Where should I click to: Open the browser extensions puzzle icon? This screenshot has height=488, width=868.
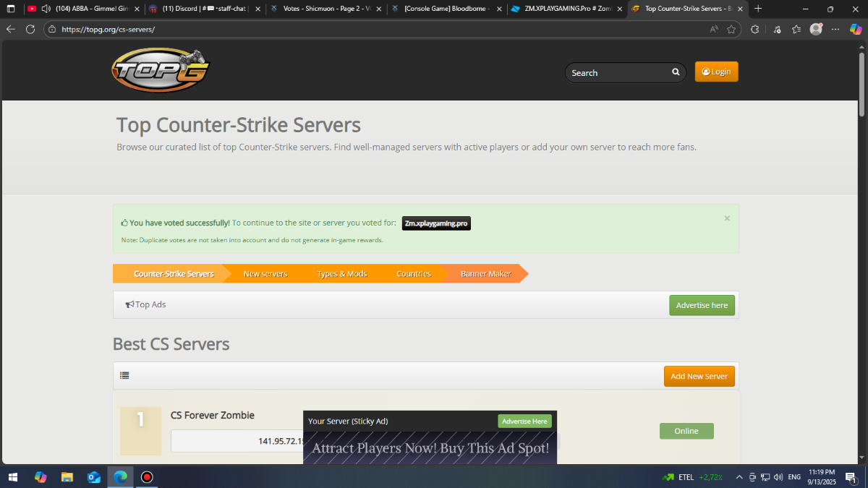pyautogui.click(x=754, y=30)
